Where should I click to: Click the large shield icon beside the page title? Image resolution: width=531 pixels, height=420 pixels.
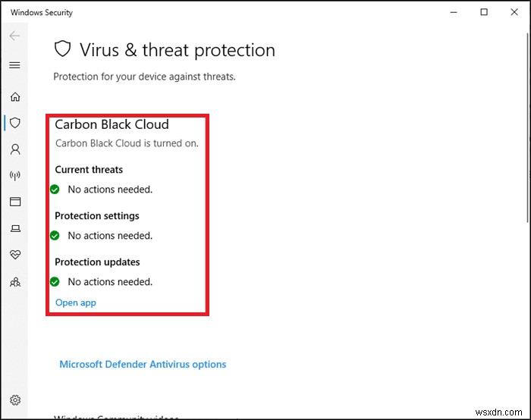62,50
